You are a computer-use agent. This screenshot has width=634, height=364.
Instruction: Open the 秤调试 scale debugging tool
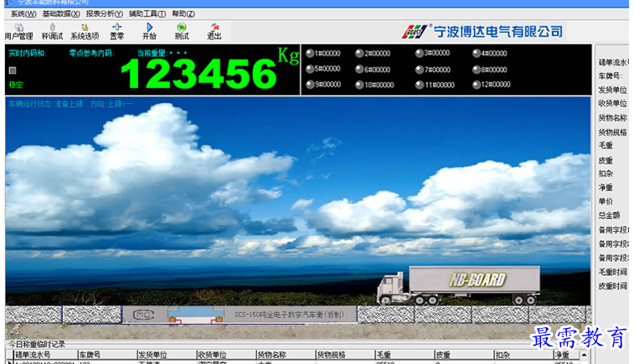coord(52,32)
